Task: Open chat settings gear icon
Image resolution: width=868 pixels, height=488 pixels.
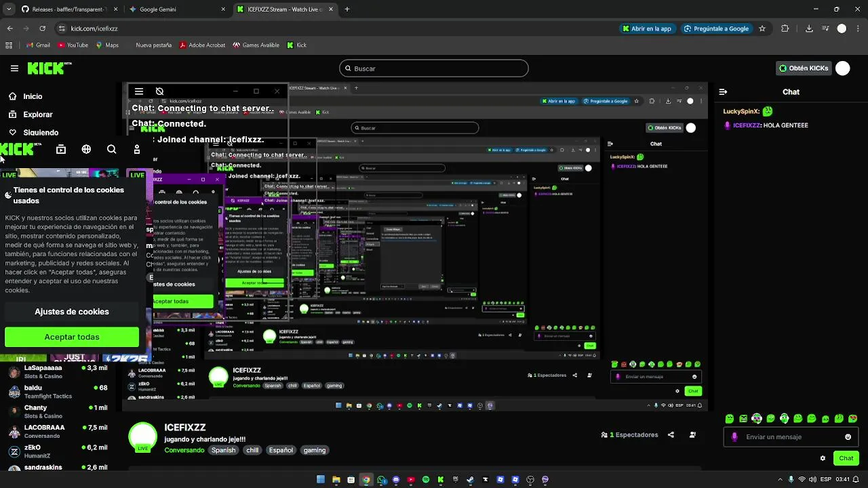Action: click(x=823, y=458)
